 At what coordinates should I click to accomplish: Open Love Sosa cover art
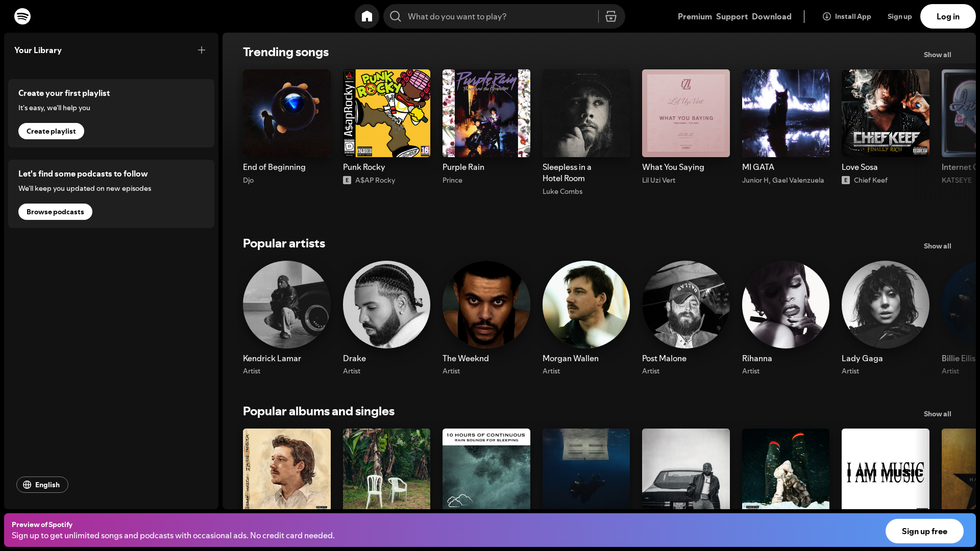[x=886, y=113]
